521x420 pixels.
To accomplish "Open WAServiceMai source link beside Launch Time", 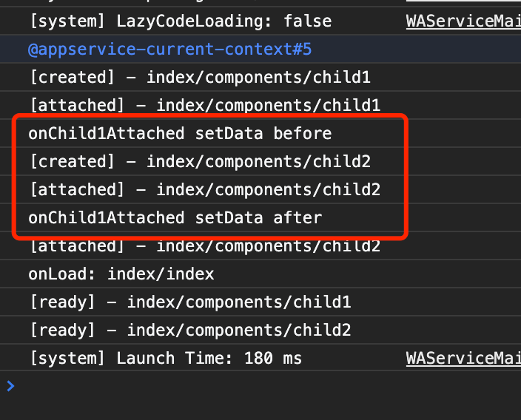I will (463, 359).
